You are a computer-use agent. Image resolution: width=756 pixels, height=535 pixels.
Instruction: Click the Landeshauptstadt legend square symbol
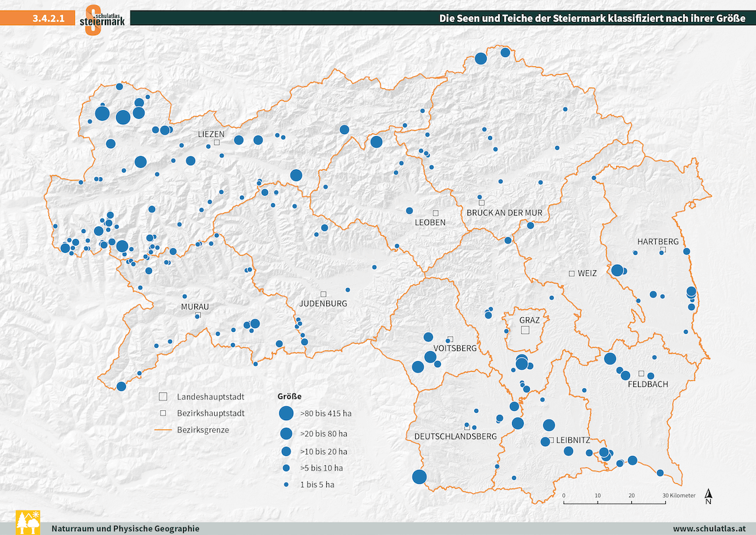(162, 396)
